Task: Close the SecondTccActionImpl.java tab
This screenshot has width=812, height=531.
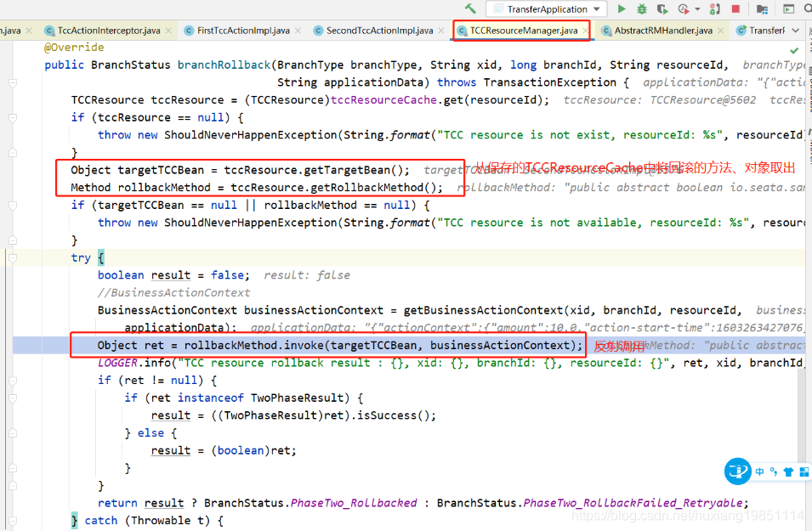Action: (441, 31)
